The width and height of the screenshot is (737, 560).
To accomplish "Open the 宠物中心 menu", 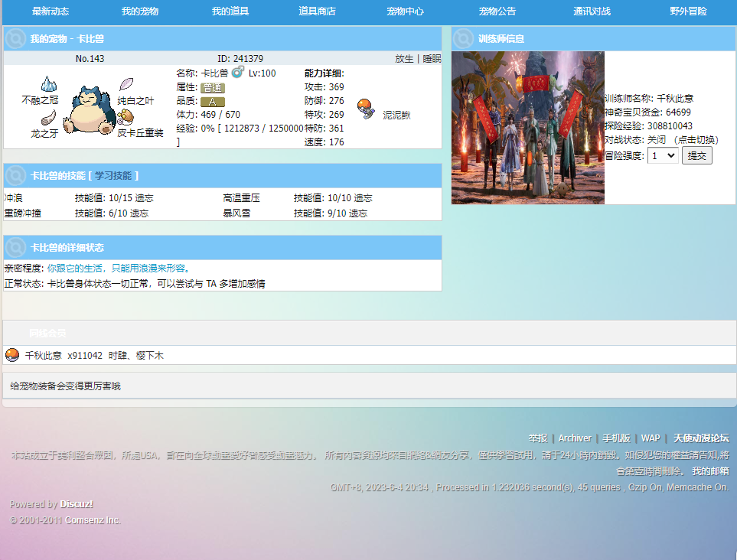I will 405,11.
